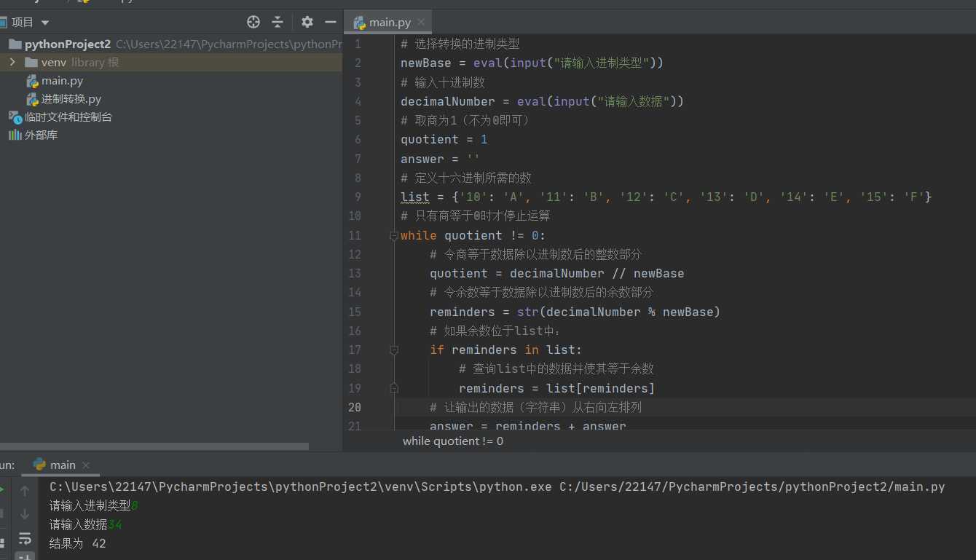Hide the project panel with minus icon
This screenshot has height=560, width=976.
pyautogui.click(x=331, y=22)
